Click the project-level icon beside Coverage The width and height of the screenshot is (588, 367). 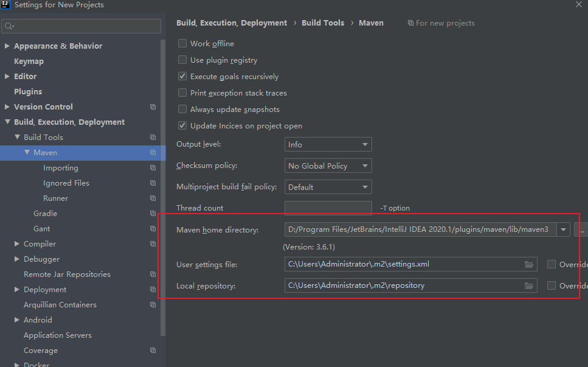[153, 351]
